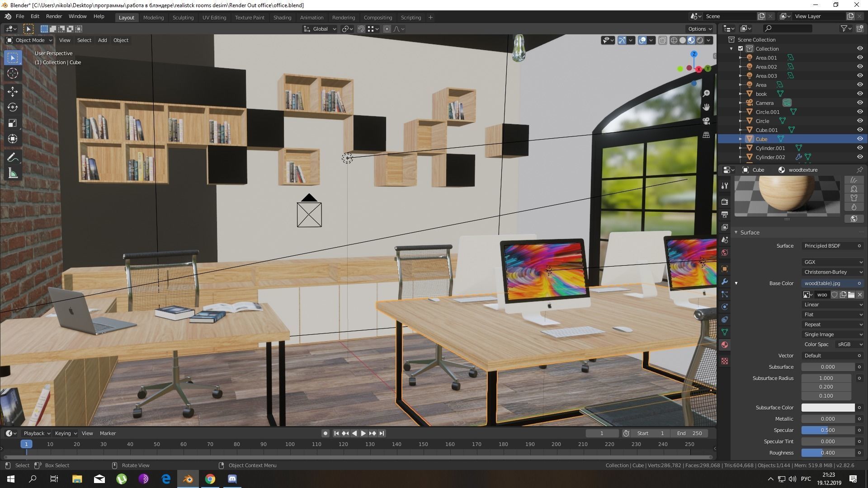This screenshot has width=868, height=488.
Task: Open Physics properties tab
Action: [x=725, y=307]
